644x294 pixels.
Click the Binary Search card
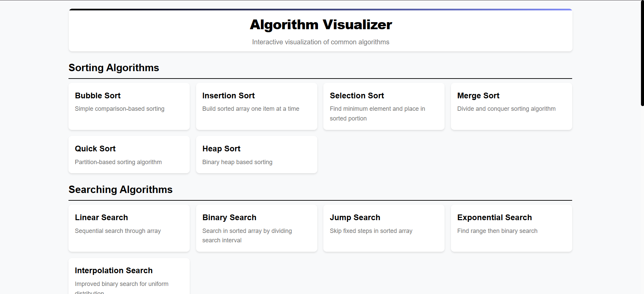click(x=256, y=228)
